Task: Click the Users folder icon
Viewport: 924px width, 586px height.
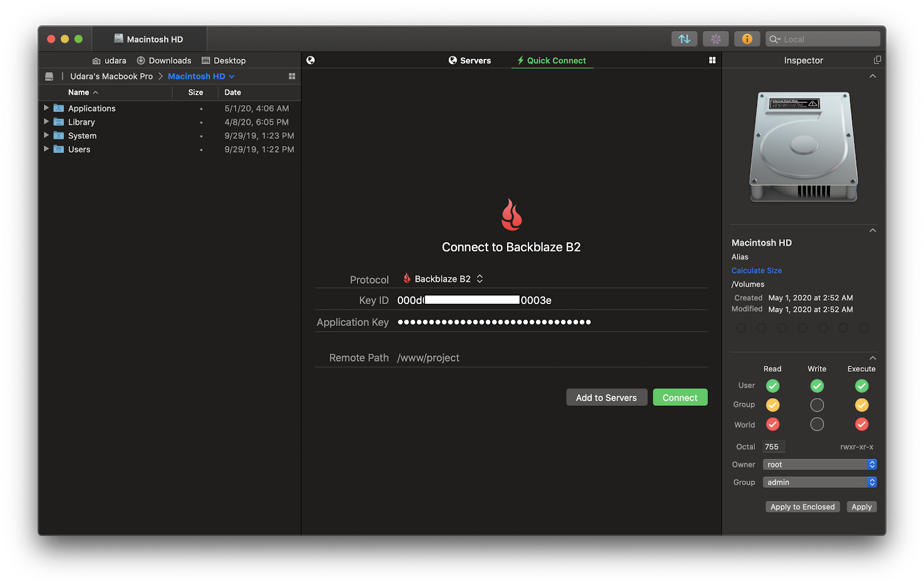Action: pyautogui.click(x=59, y=149)
